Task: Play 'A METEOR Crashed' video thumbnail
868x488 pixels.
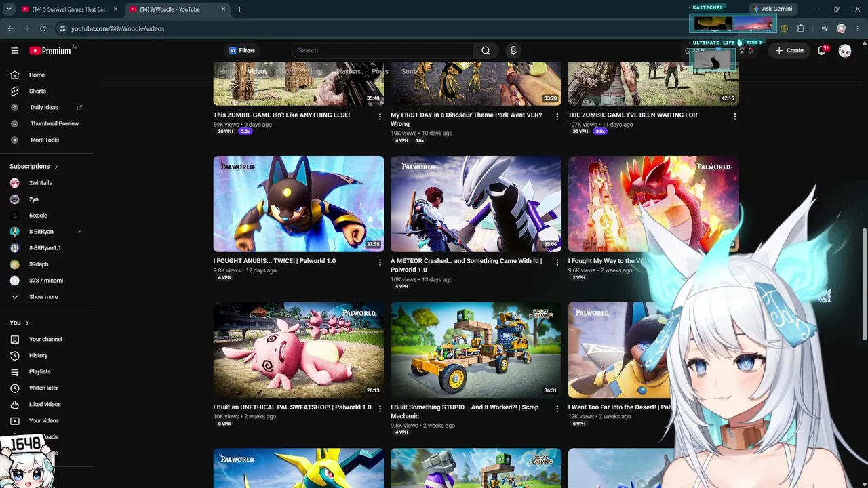Action: click(476, 204)
